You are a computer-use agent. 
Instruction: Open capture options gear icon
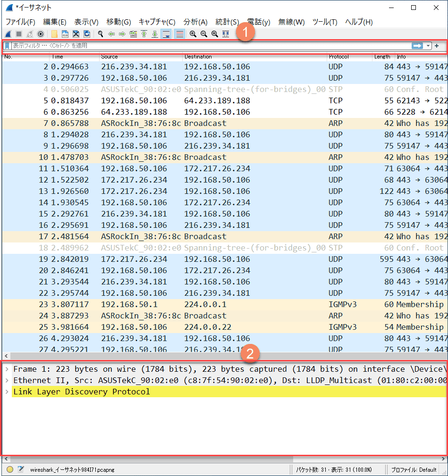click(41, 34)
